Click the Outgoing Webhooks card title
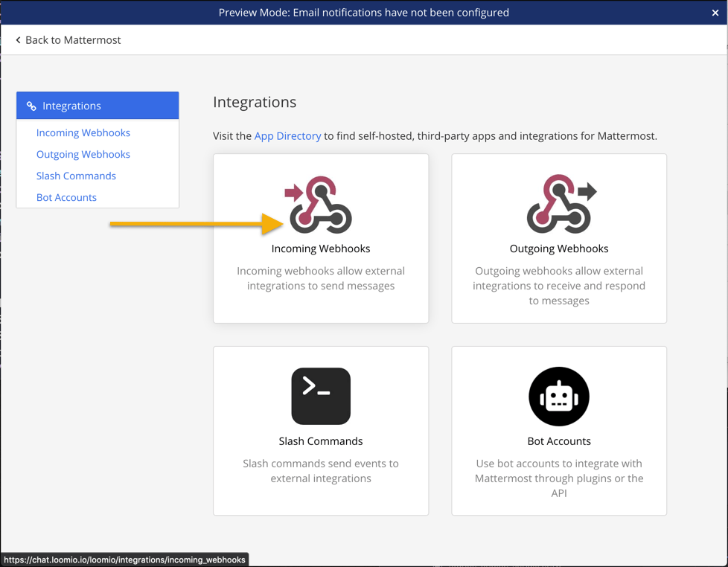 pos(559,249)
